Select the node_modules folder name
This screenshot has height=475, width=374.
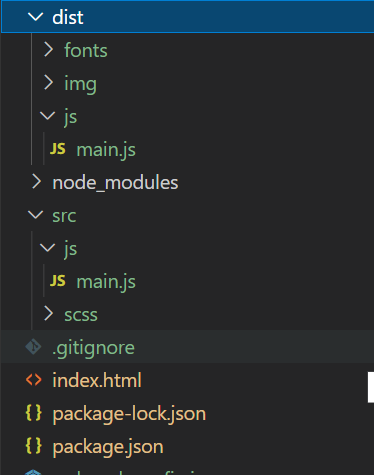tap(115, 183)
